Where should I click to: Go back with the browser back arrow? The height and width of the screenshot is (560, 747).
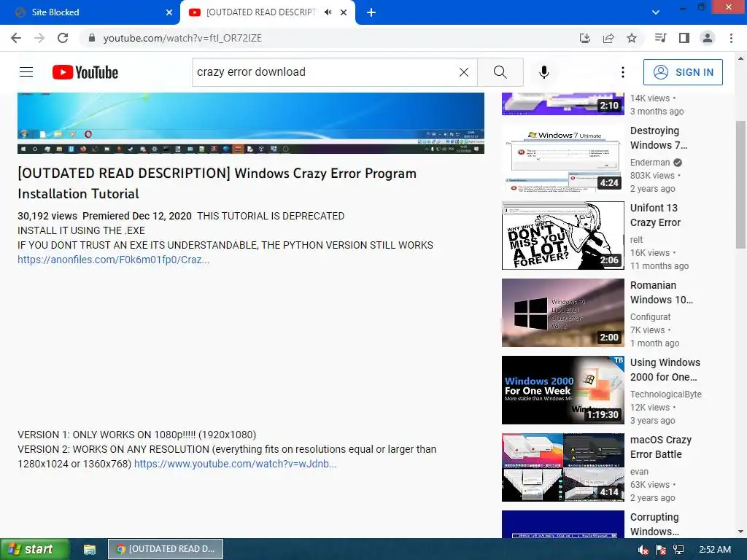16,38
